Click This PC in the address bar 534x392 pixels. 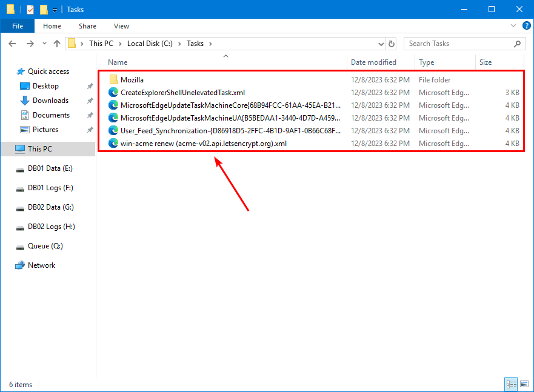coord(101,44)
